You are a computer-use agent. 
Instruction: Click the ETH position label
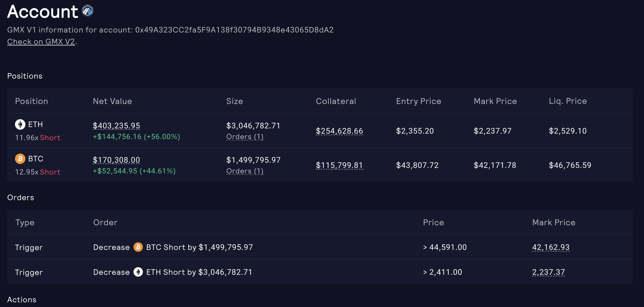(35, 124)
